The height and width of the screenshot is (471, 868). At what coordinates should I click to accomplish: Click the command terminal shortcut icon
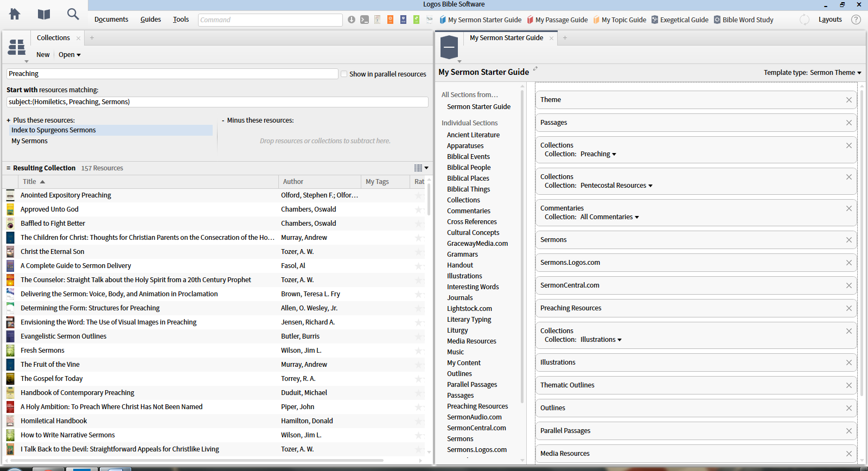(x=365, y=20)
